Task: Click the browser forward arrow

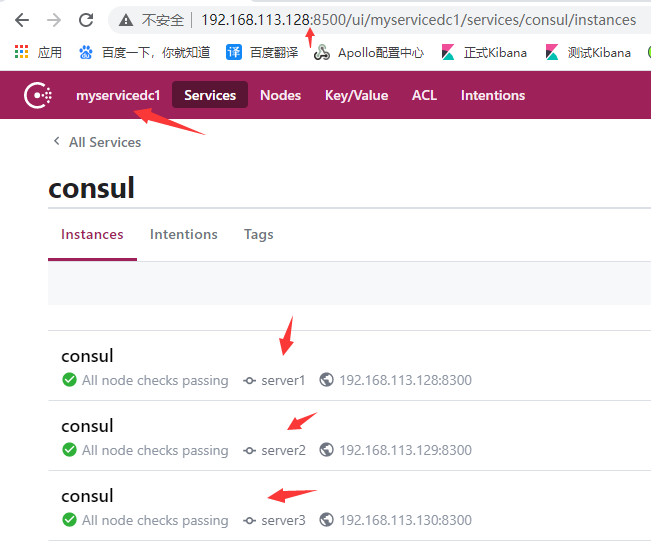Action: 54,20
